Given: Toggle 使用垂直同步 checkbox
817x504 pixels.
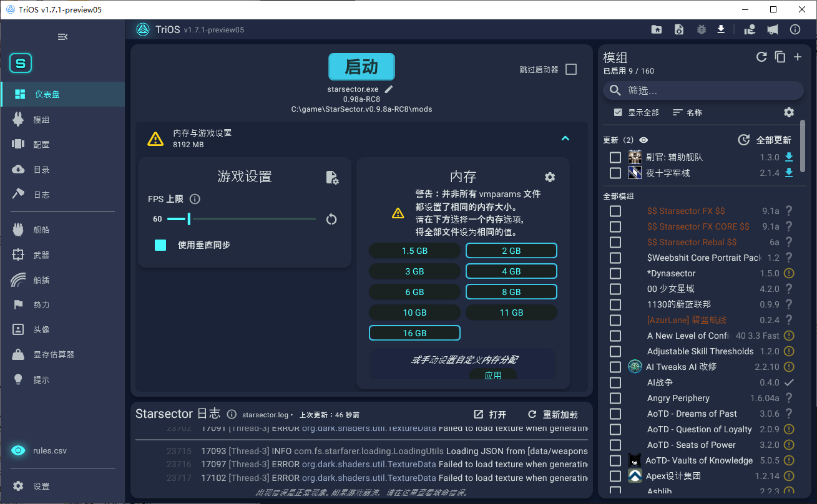Looking at the screenshot, I should [160, 245].
